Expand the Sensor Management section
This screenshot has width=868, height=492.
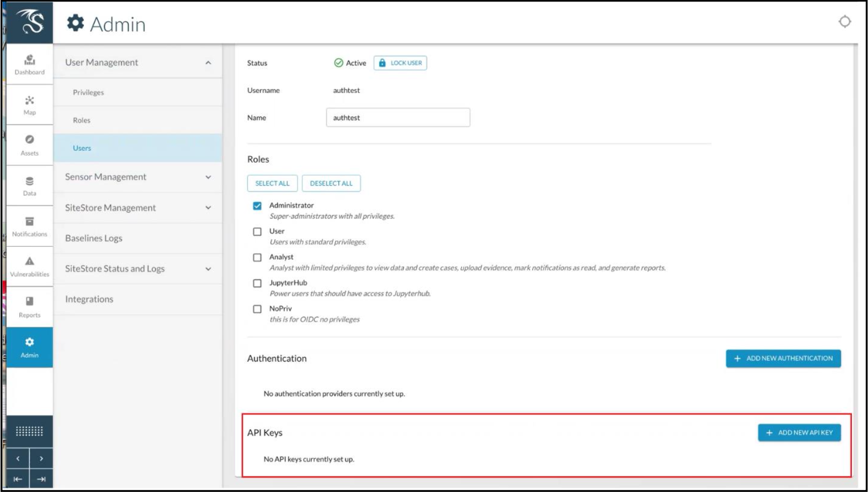(x=208, y=177)
